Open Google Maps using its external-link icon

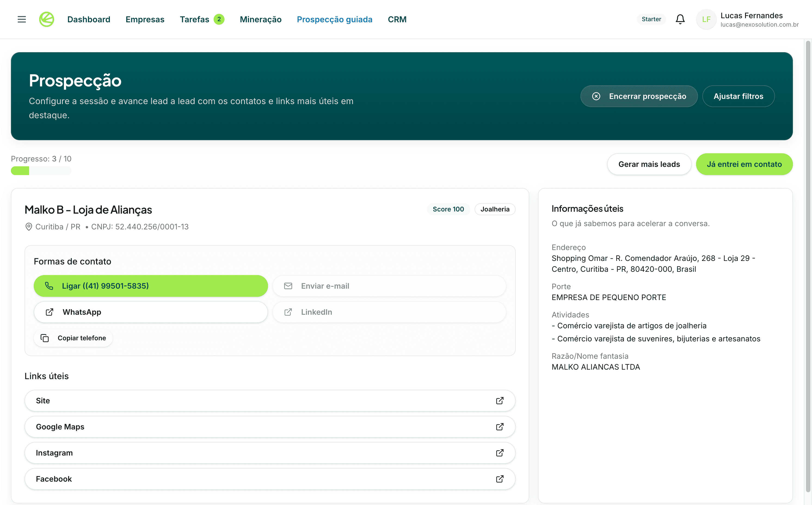pyautogui.click(x=499, y=426)
